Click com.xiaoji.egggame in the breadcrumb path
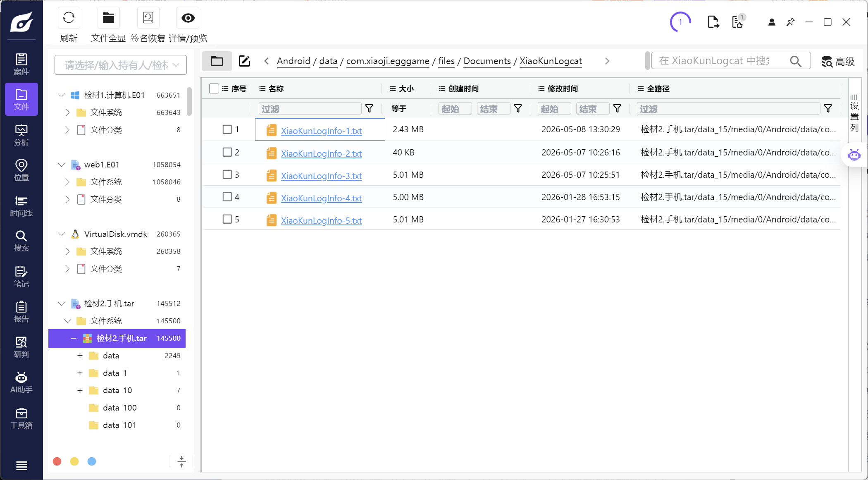Screen dimensions: 868x480 [387, 61]
